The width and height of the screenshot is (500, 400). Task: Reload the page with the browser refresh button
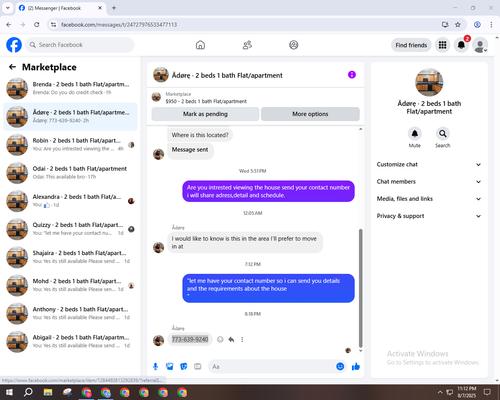(37, 24)
